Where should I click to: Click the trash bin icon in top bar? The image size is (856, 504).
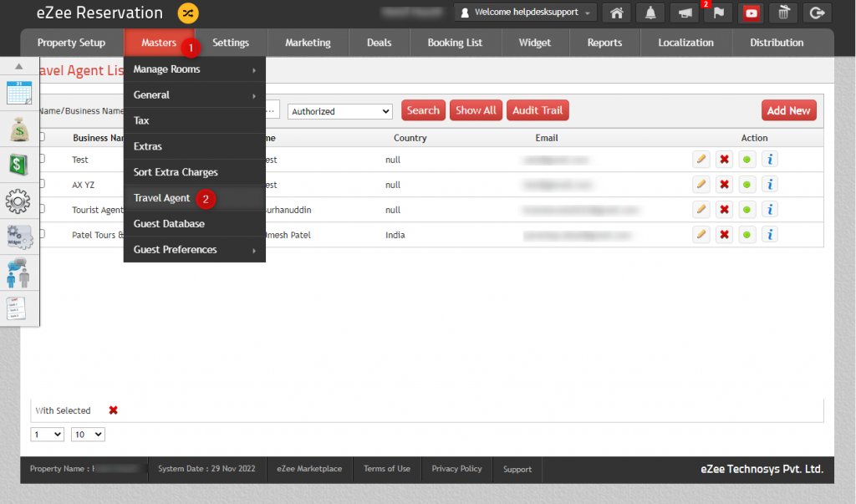(x=783, y=13)
